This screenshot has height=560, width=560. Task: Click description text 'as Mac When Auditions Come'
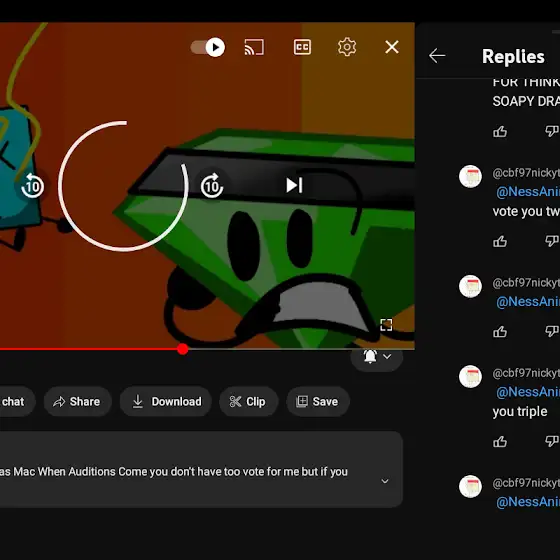tap(74, 472)
